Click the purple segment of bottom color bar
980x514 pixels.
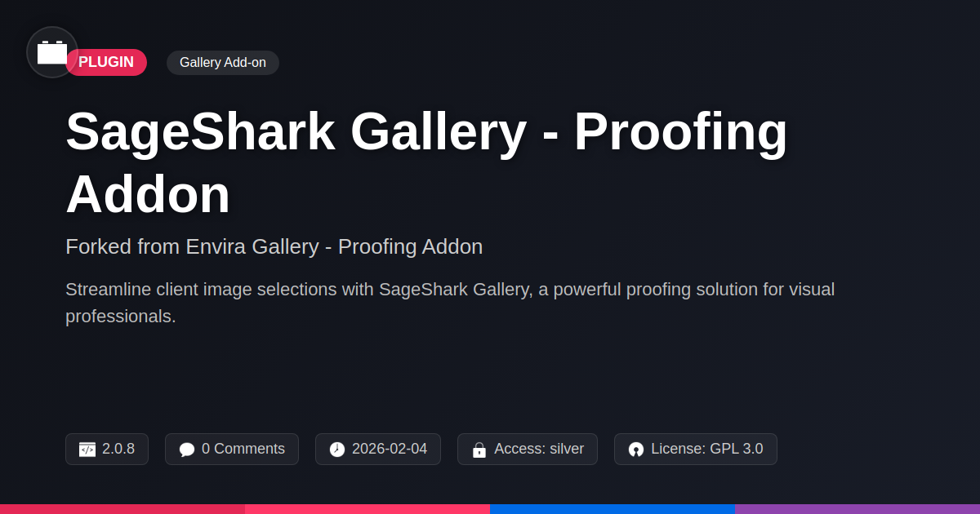857,508
